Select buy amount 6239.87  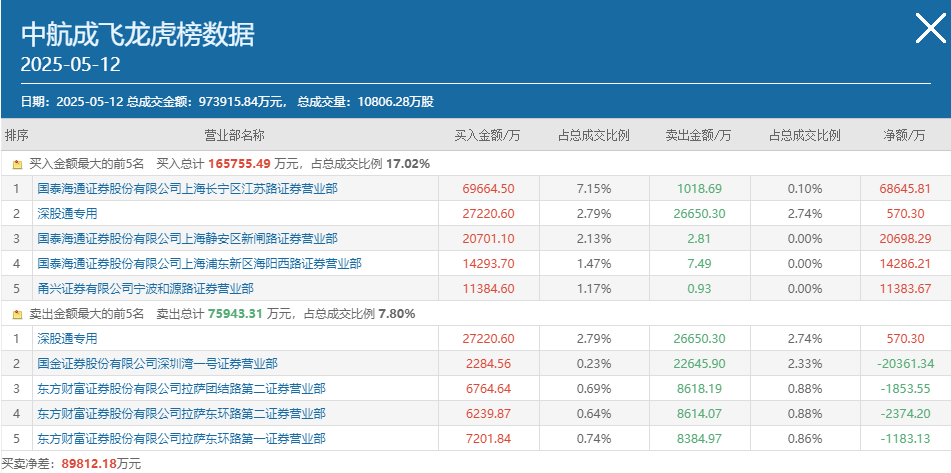(x=488, y=414)
